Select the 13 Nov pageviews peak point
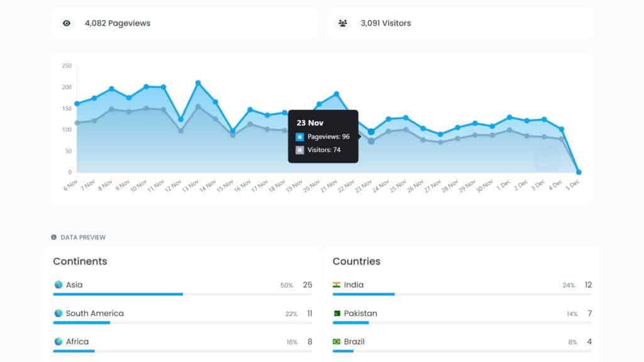Image resolution: width=644 pixels, height=362 pixels. (x=198, y=83)
